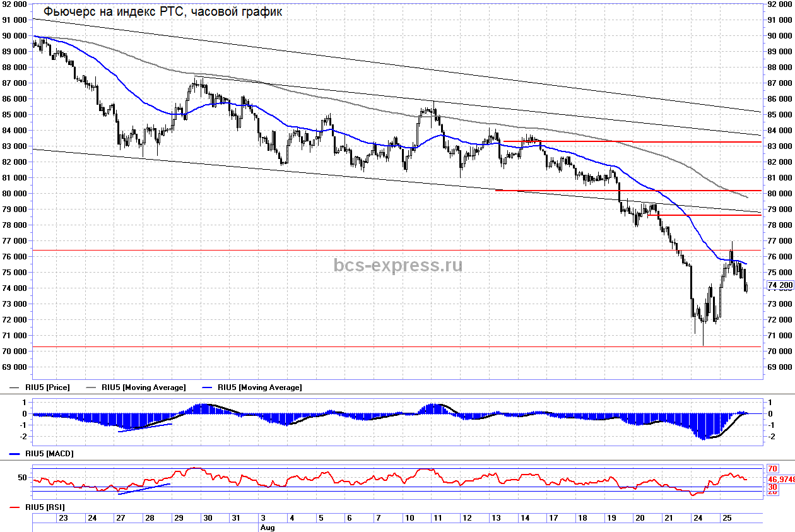Click the chart title text at top

coord(163,11)
